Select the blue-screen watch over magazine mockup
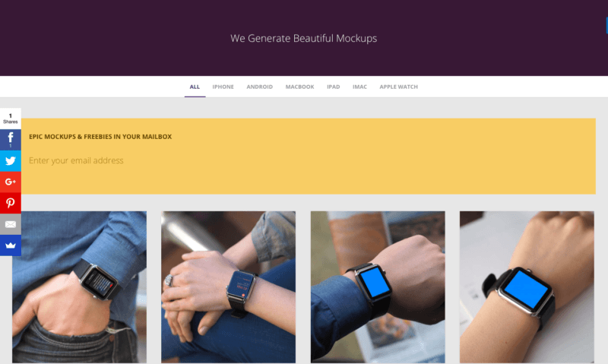The width and height of the screenshot is (608, 364). click(x=378, y=286)
